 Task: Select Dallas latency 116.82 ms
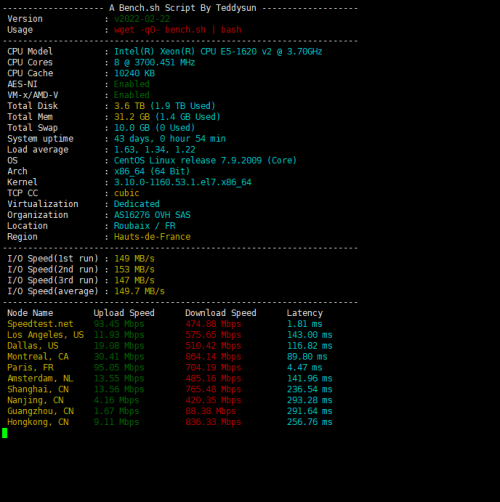310,346
